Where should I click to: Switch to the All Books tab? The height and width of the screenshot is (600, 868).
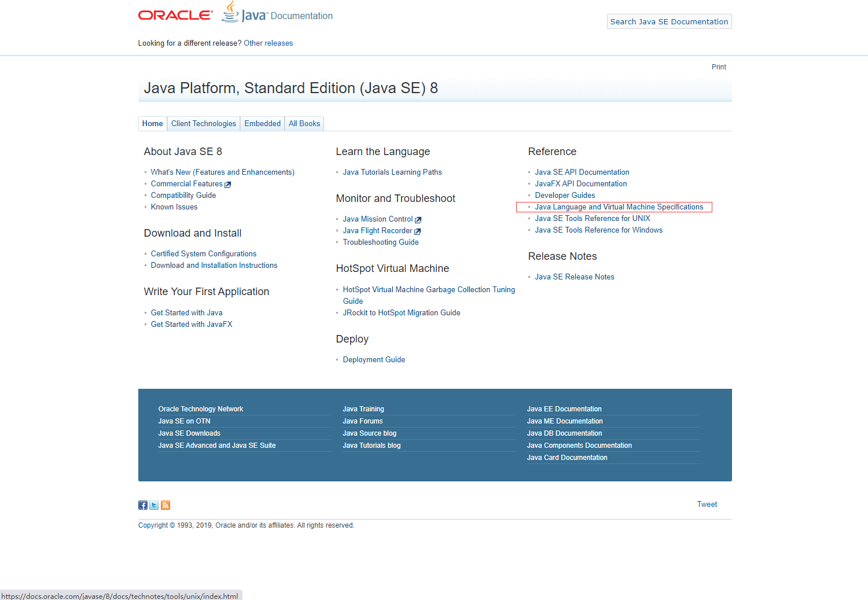pyautogui.click(x=304, y=124)
